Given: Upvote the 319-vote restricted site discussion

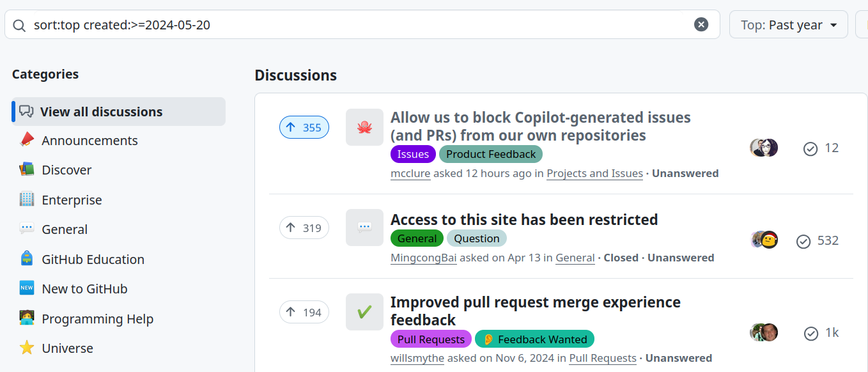Looking at the screenshot, I should 304,228.
